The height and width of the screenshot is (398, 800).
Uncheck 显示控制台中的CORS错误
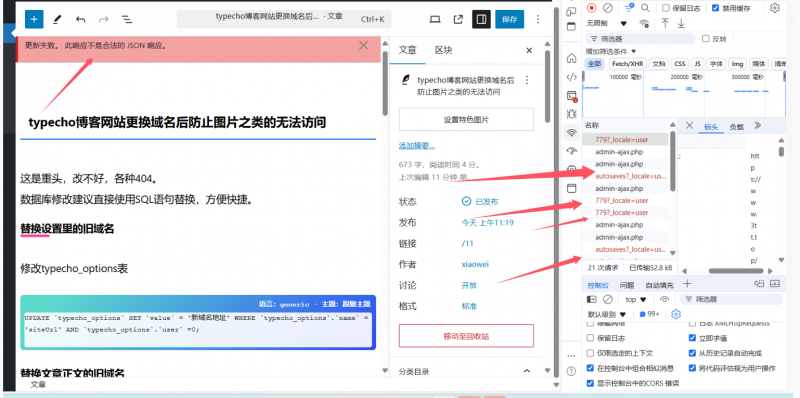[590, 383]
